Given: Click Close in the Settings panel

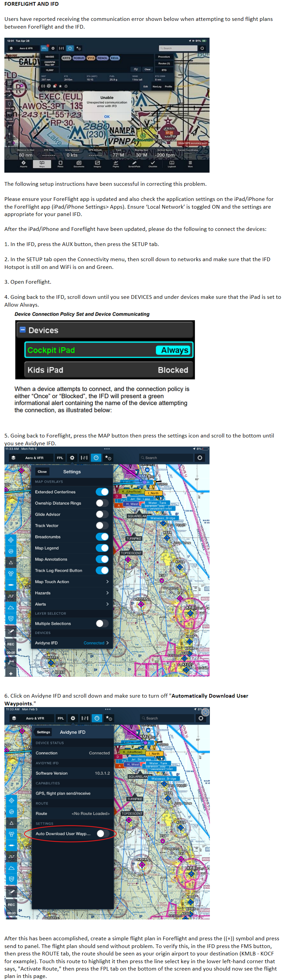Looking at the screenshot, I should 42,472.
